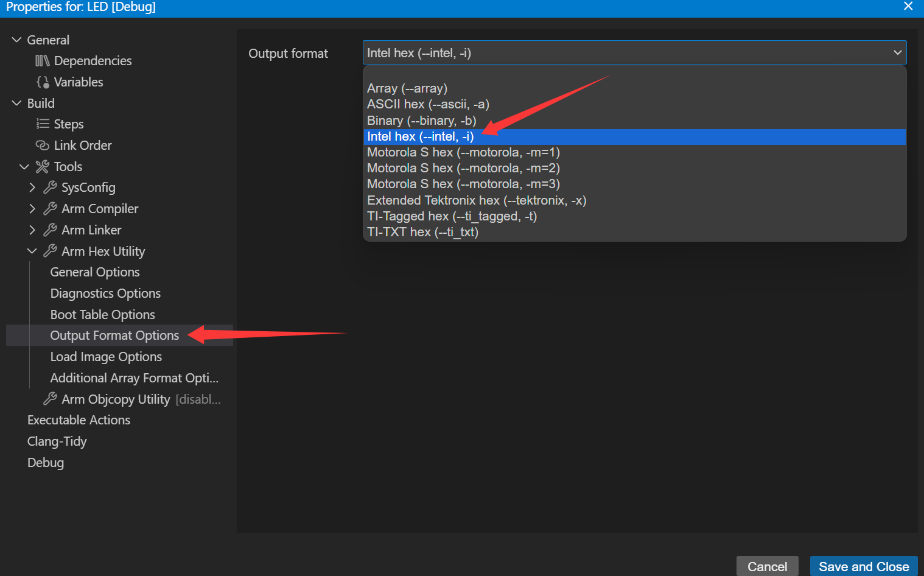This screenshot has width=924, height=576.
Task: Open Load Image Options page
Action: [106, 357]
